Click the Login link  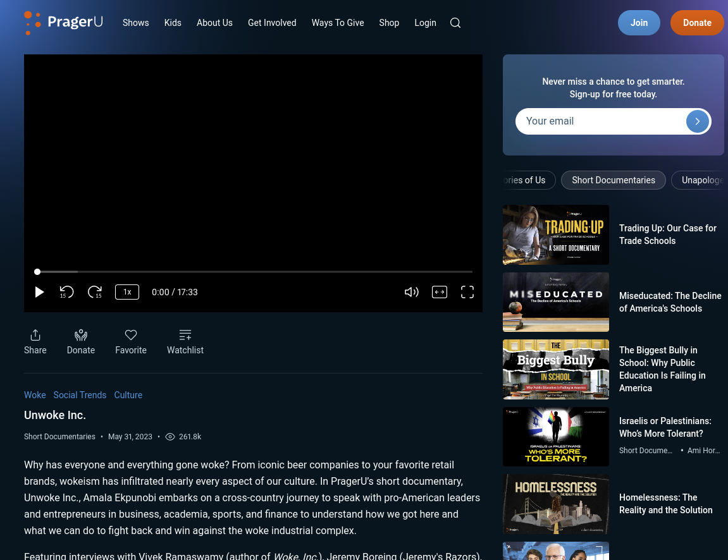425,23
